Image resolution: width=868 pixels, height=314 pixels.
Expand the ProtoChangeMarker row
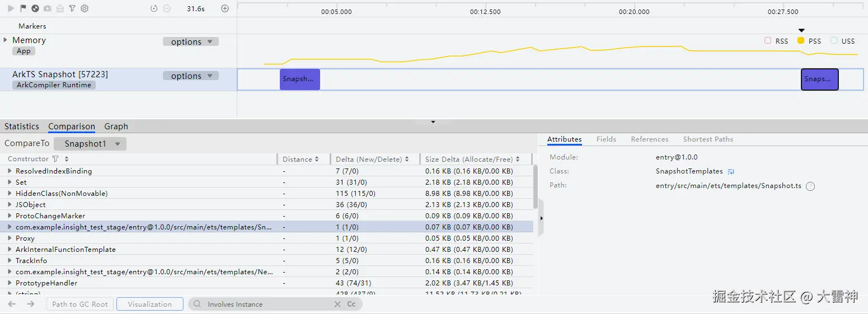10,215
